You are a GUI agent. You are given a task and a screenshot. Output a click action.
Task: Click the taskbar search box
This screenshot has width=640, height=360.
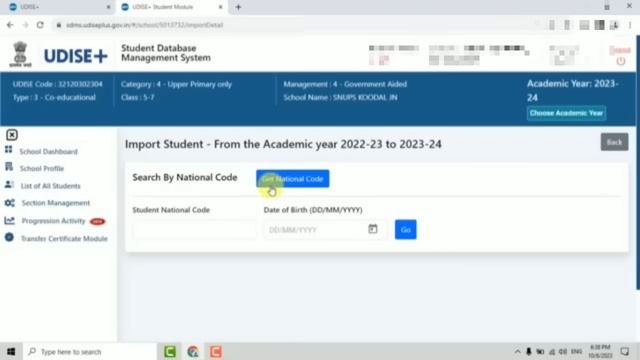90,351
